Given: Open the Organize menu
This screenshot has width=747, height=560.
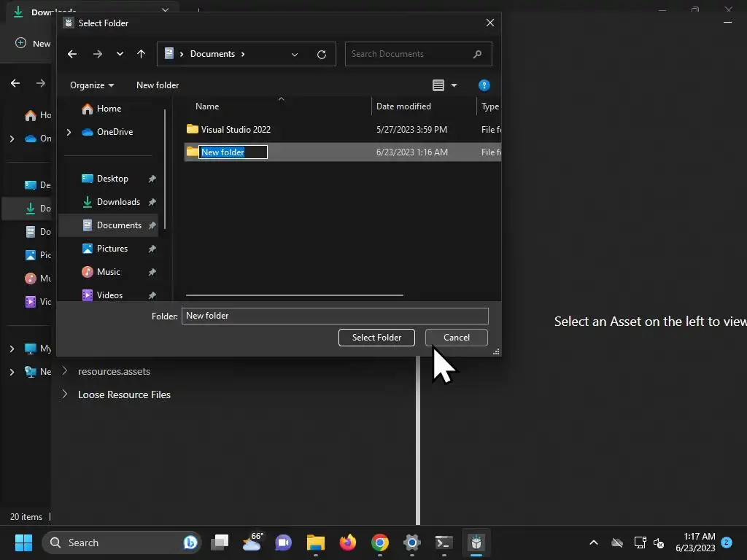Looking at the screenshot, I should pyautogui.click(x=92, y=85).
